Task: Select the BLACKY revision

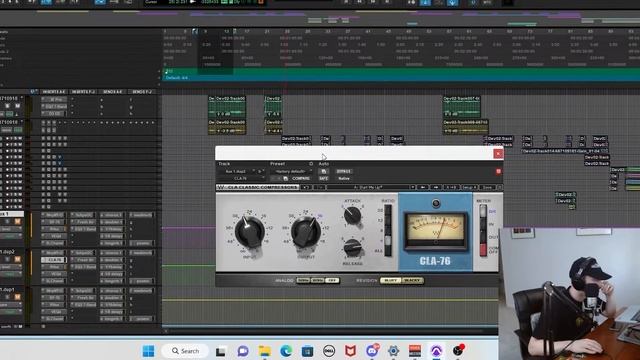Action: point(412,280)
